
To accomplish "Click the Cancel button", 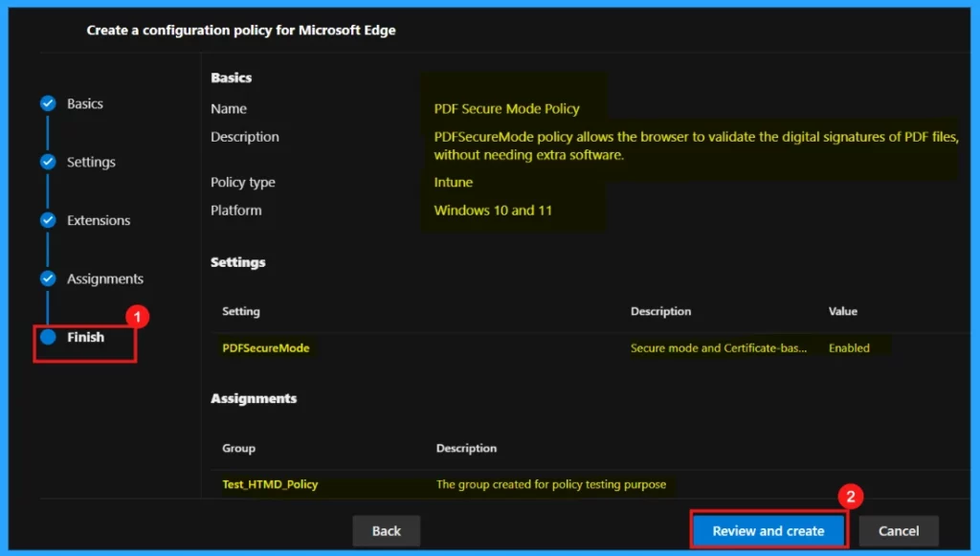I will coord(898,531).
